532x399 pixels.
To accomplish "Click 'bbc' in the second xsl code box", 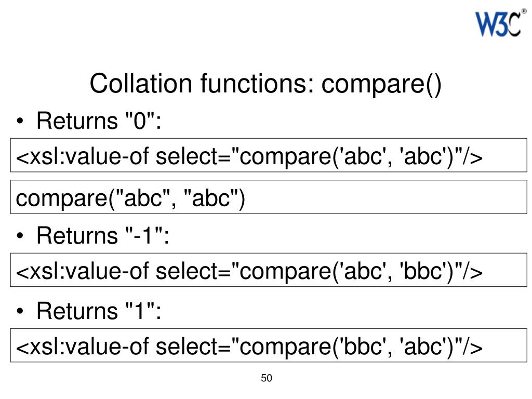I will pos(424,271).
